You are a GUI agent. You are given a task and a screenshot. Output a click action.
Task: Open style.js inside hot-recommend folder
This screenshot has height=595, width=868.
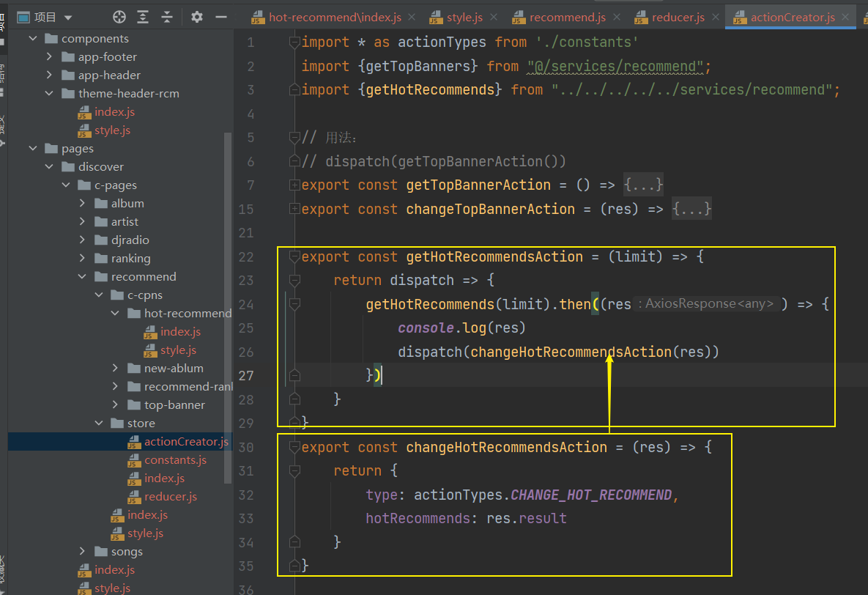coord(178,350)
